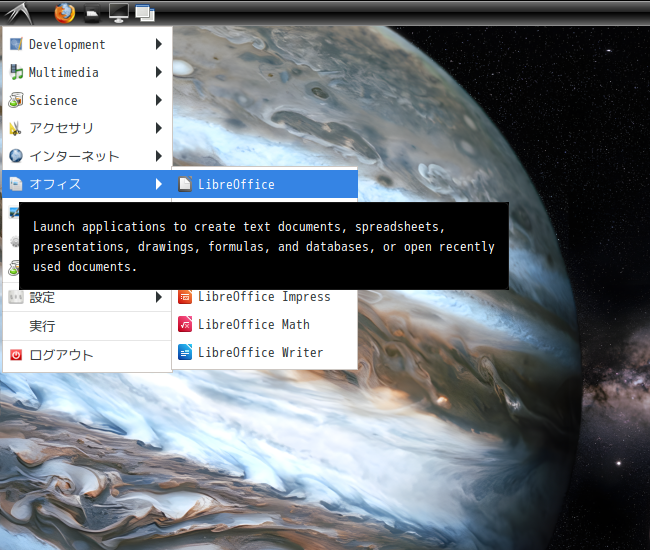Click the インターネット globe icon
The width and height of the screenshot is (650, 550).
[x=16, y=156]
